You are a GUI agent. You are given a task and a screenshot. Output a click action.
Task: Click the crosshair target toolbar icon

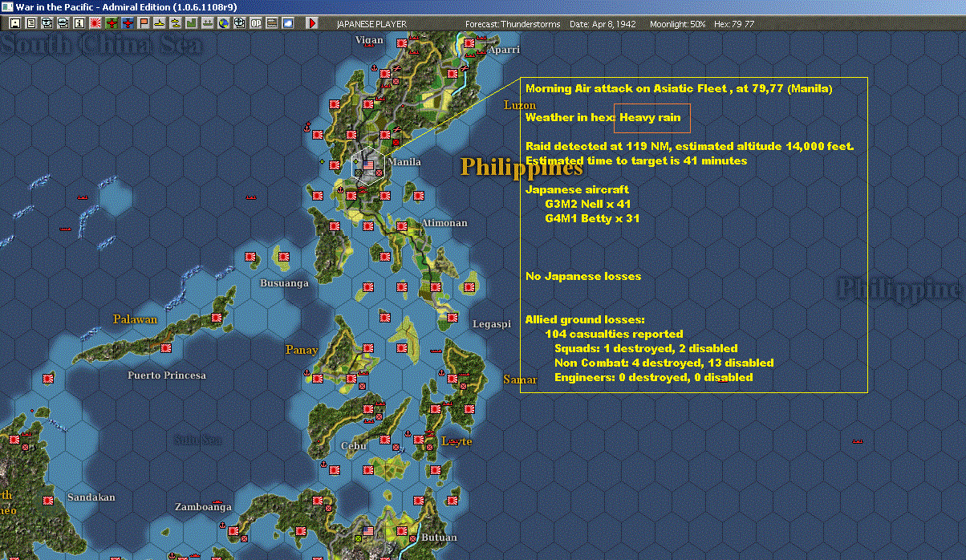point(239,23)
